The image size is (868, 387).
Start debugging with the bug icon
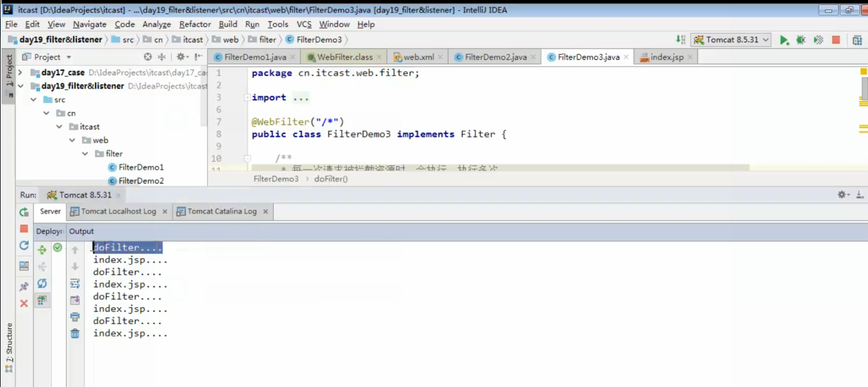[x=801, y=40]
